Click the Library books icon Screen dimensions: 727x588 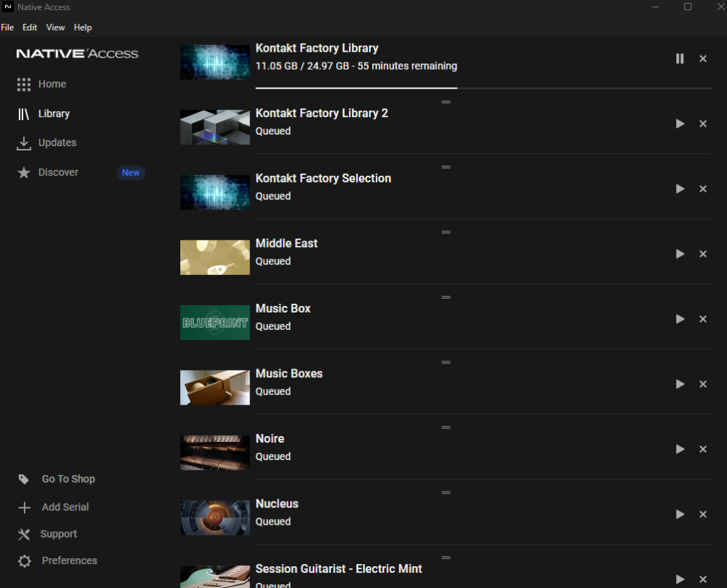[x=24, y=114]
